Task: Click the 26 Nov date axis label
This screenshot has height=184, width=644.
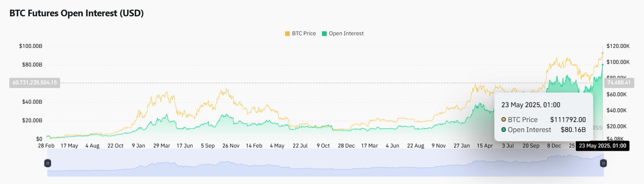Action: pyautogui.click(x=231, y=146)
